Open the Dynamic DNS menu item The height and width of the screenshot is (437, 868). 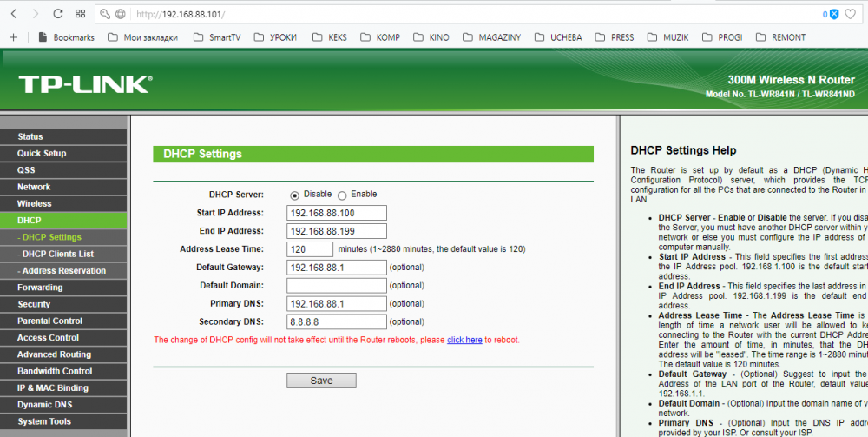(63, 405)
